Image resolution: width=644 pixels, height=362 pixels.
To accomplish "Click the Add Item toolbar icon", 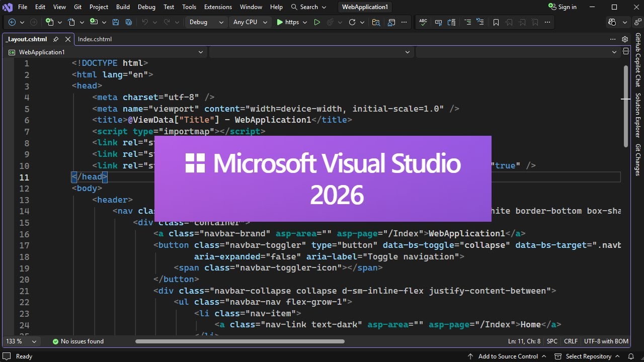I will [x=94, y=22].
